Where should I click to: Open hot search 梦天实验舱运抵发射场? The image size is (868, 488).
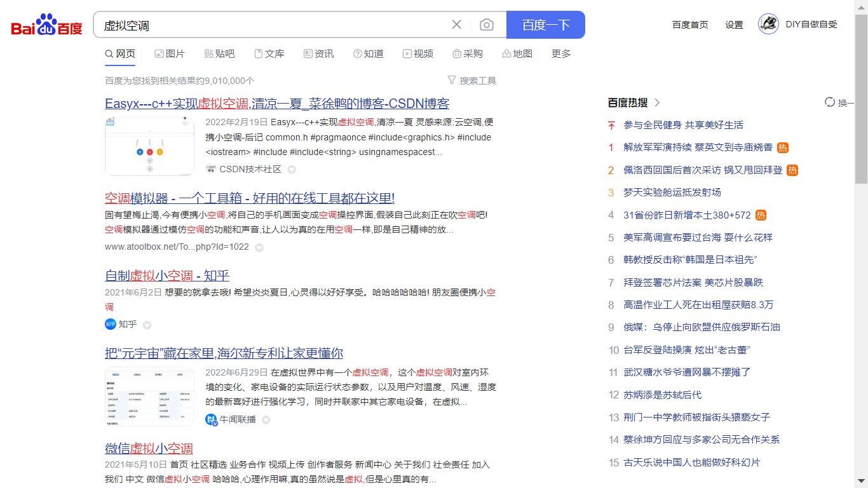point(672,193)
